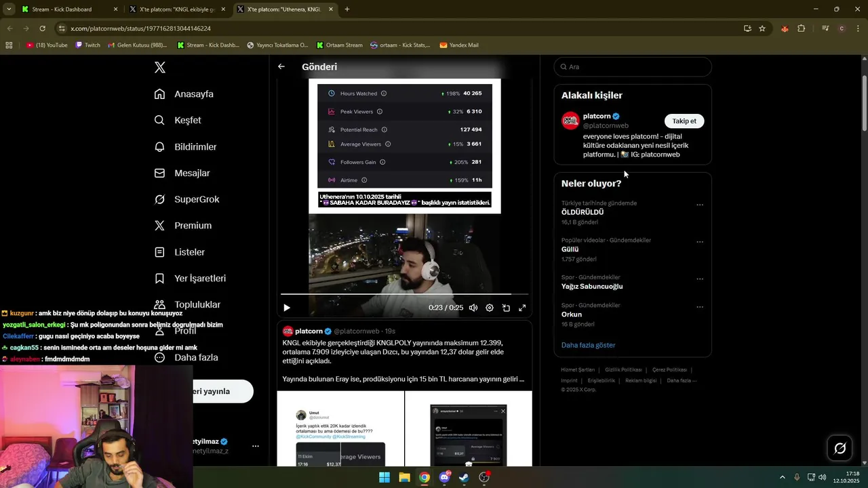Open Çerez Politikası footer link

pos(669,370)
